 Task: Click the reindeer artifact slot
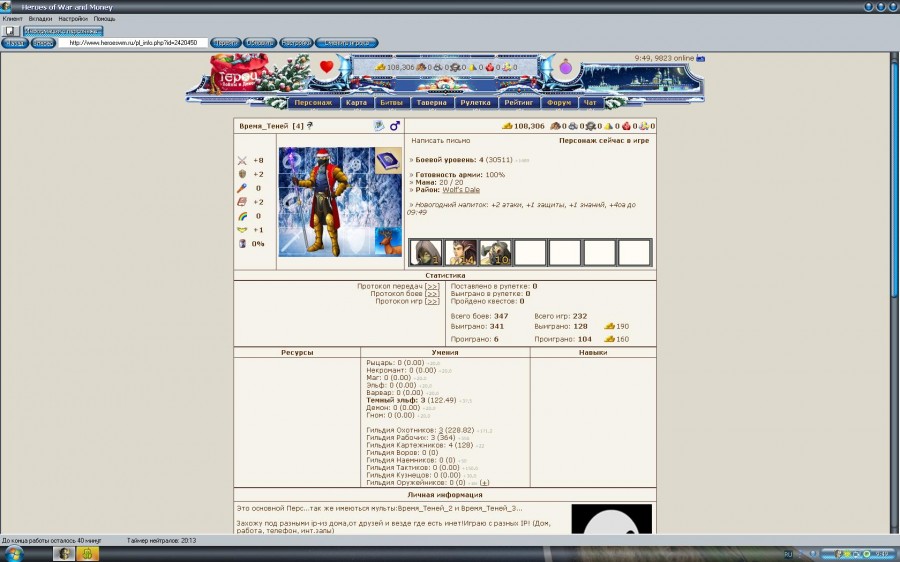point(388,242)
